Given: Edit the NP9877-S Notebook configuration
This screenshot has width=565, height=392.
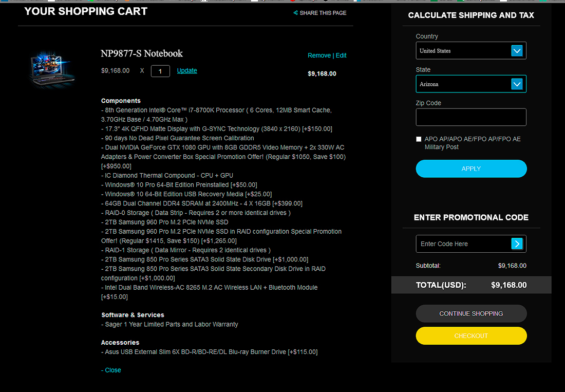Looking at the screenshot, I should (341, 55).
